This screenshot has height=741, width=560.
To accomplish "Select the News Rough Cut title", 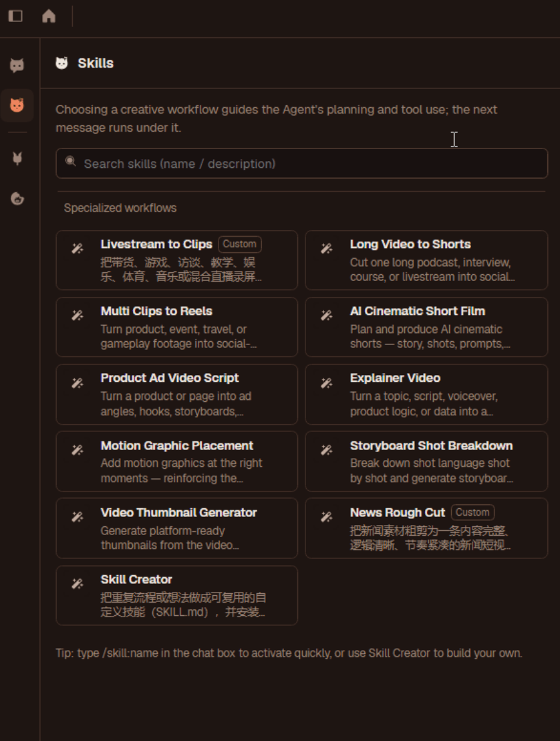I will 397,512.
